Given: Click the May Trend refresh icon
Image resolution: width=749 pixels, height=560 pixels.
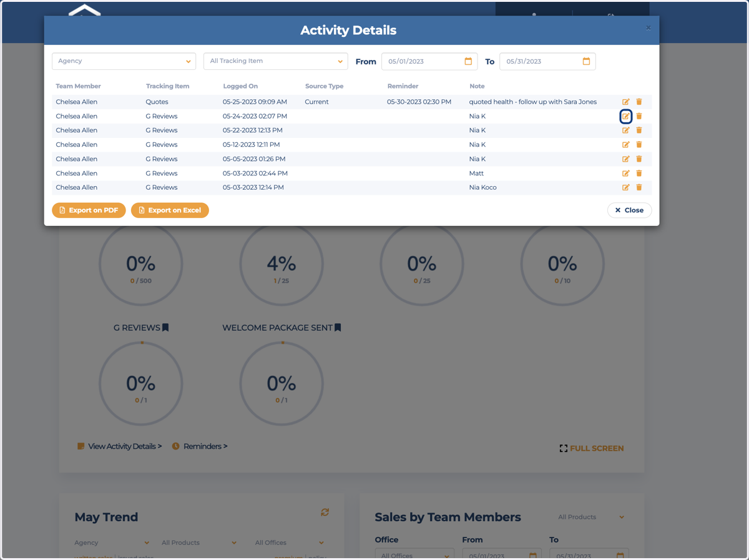Looking at the screenshot, I should (325, 512).
